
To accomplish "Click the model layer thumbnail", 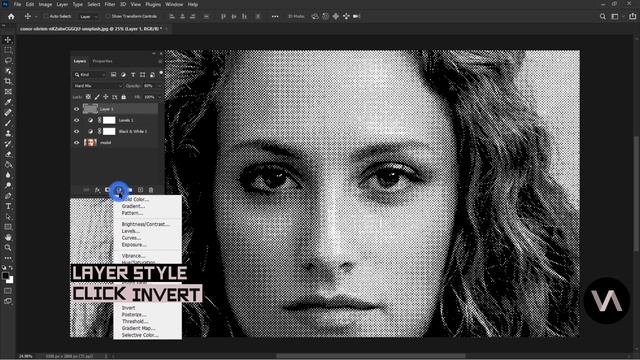I will point(90,142).
